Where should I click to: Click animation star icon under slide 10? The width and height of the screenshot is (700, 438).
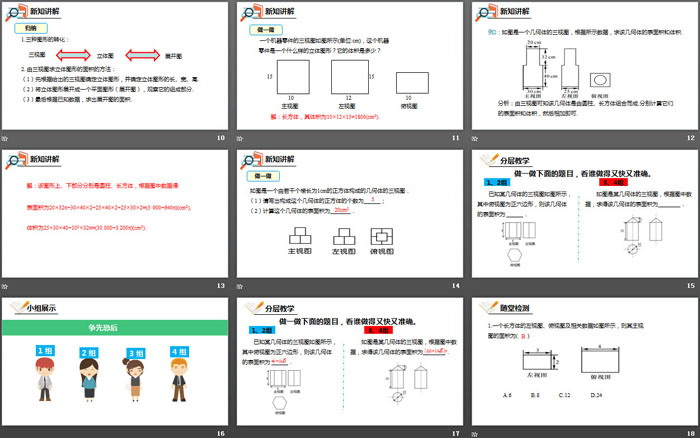pyautogui.click(x=4, y=138)
